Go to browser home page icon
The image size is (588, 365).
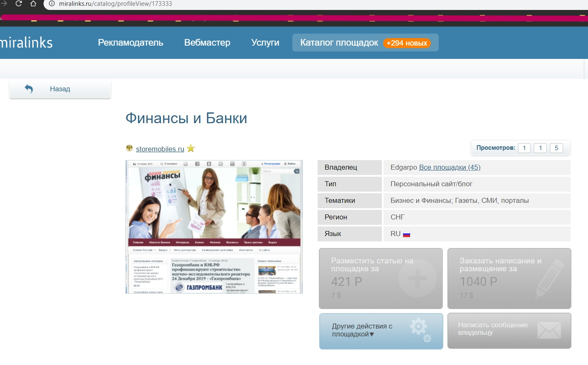[34, 4]
